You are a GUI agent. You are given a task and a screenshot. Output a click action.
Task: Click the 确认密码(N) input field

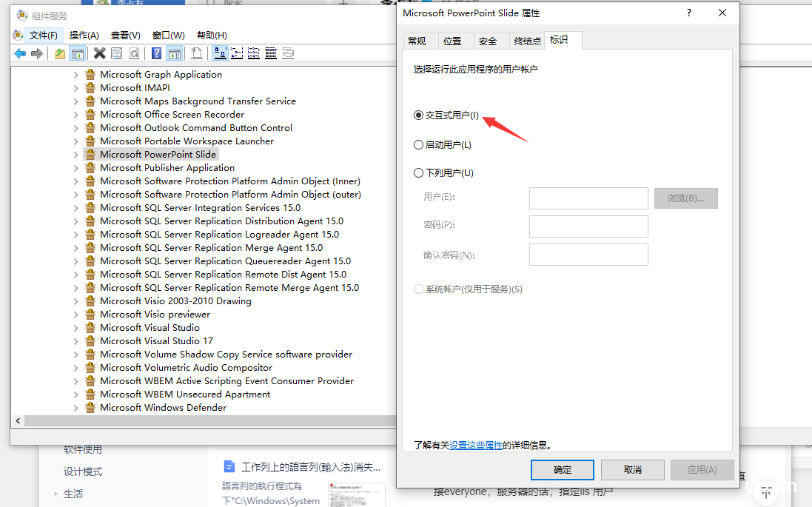(x=588, y=255)
